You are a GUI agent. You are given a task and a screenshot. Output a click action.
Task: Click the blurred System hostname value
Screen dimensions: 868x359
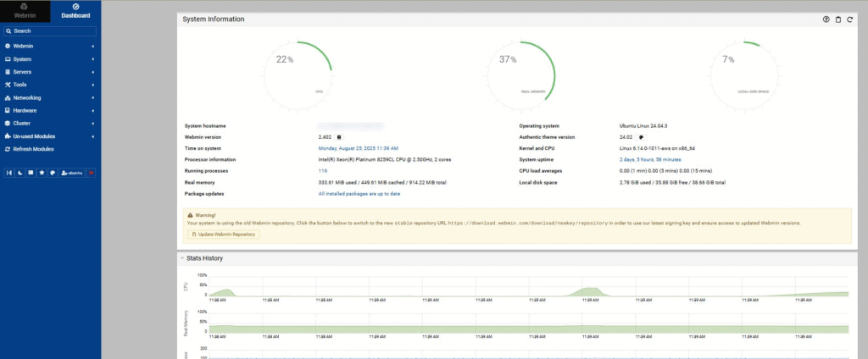[351, 126]
